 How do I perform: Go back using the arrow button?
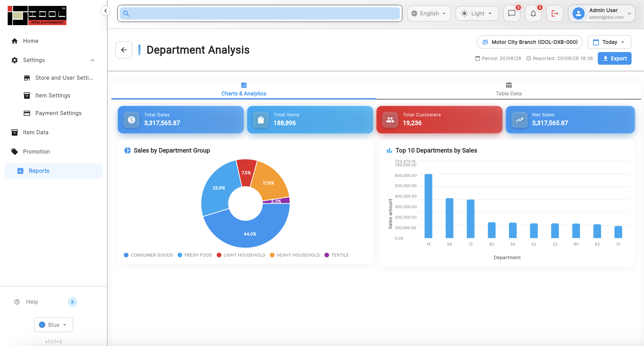tap(124, 50)
